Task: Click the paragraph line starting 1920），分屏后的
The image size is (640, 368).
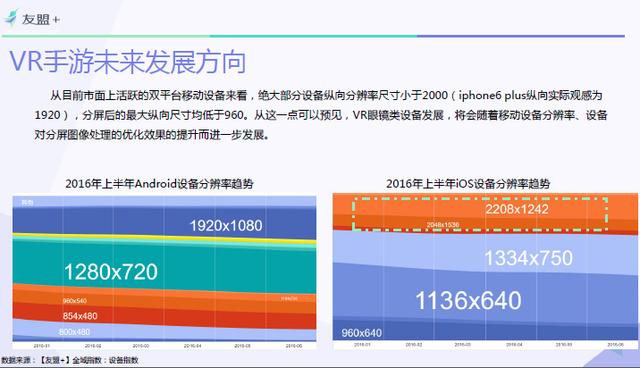Action: [321, 115]
